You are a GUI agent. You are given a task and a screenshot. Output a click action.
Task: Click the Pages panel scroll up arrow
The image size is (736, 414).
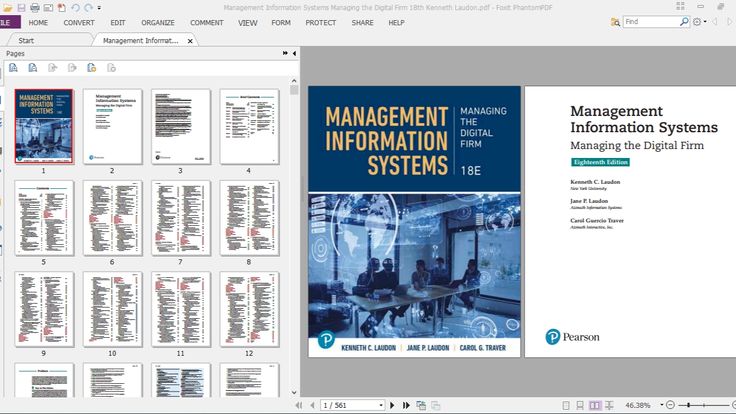coord(294,80)
